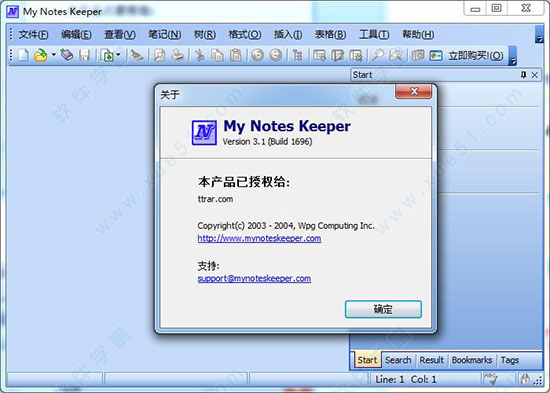The height and width of the screenshot is (393, 550).
Task: Click the green document sync icon
Action: click(108, 55)
